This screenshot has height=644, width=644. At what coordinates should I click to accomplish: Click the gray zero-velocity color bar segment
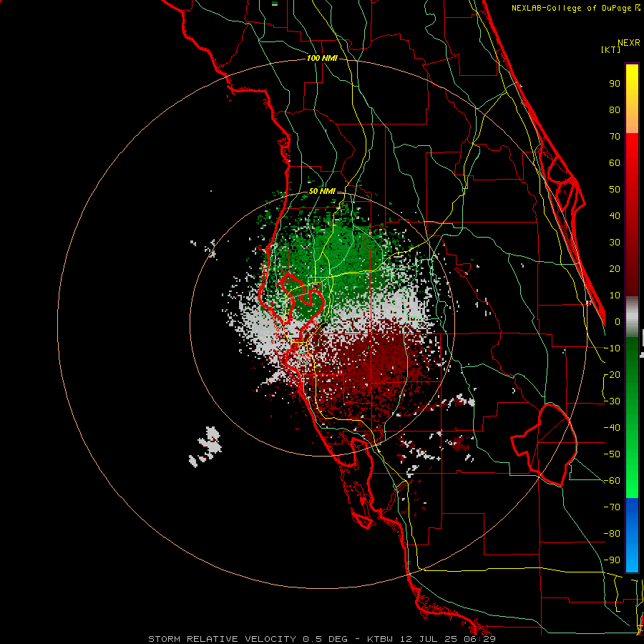click(632, 317)
